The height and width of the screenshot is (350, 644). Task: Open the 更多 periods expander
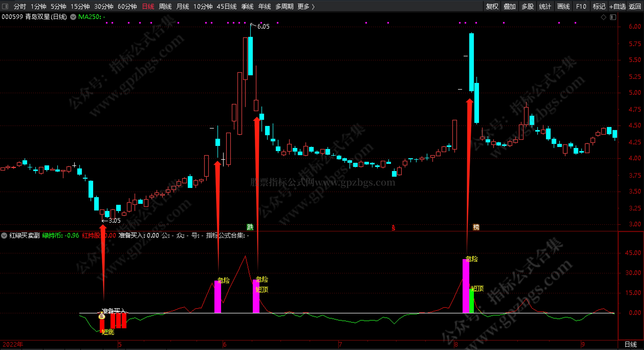pos(306,6)
